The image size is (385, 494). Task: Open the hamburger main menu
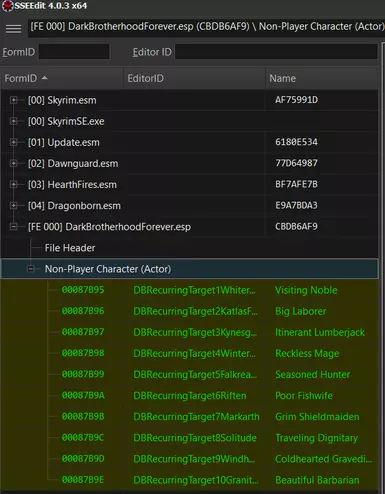point(14,29)
